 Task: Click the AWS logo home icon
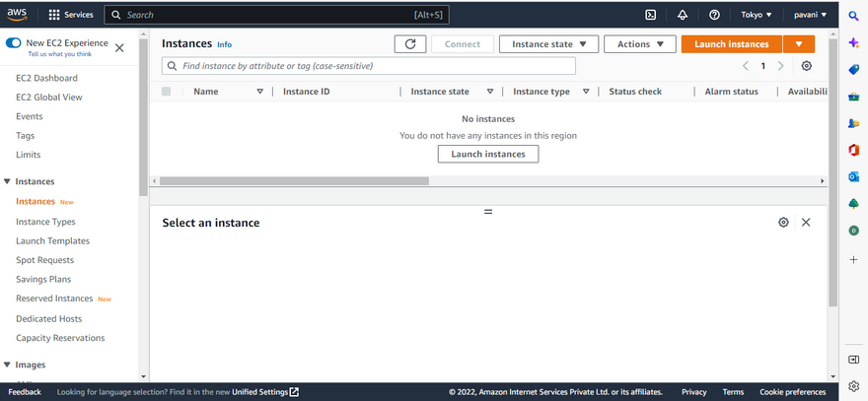click(20, 15)
